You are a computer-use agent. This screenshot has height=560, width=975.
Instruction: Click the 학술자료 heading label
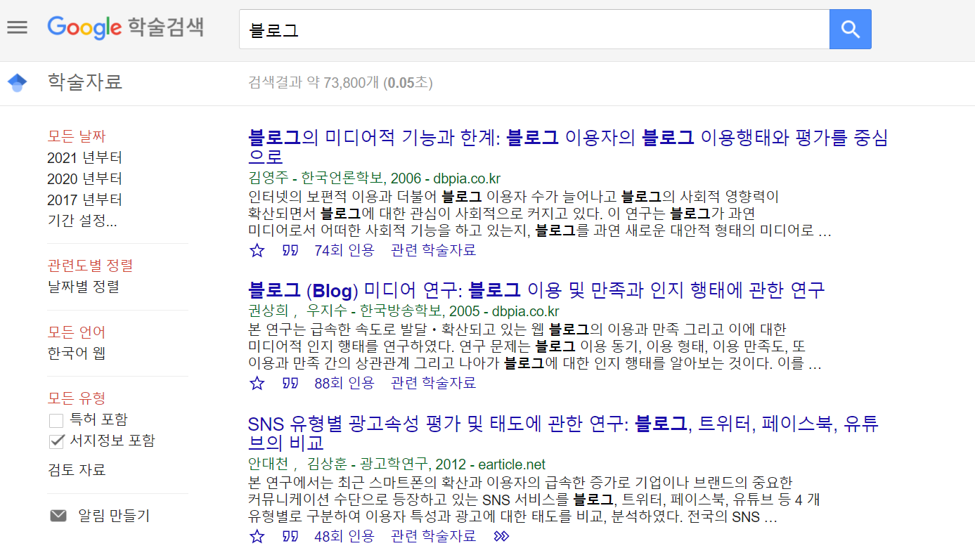click(x=85, y=82)
